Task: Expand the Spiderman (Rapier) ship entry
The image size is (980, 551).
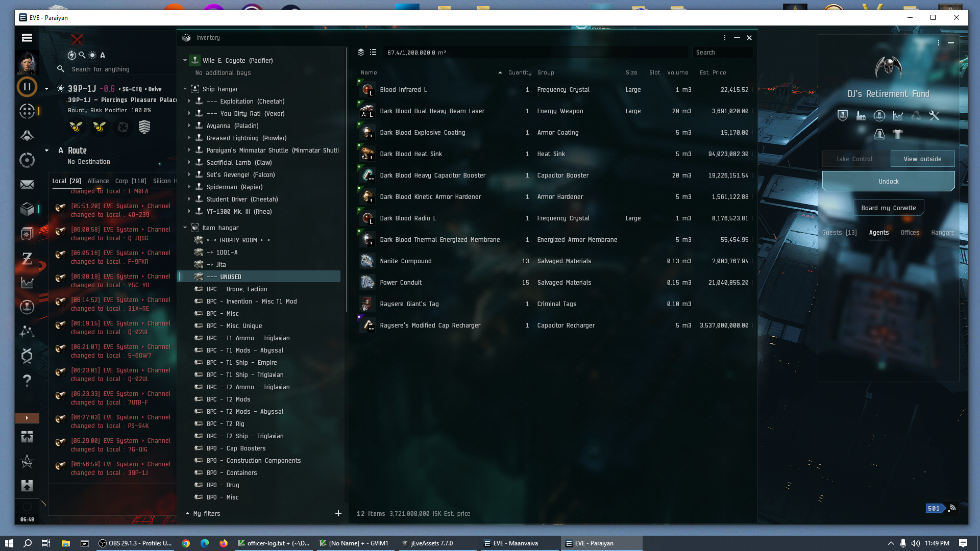Action: [x=189, y=187]
